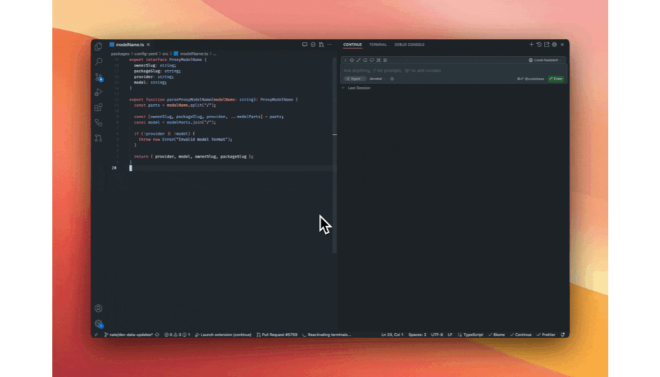Click the errors and warnings count in status bar
Image resolution: width=660 pixels, height=377 pixels.
[x=177, y=335]
